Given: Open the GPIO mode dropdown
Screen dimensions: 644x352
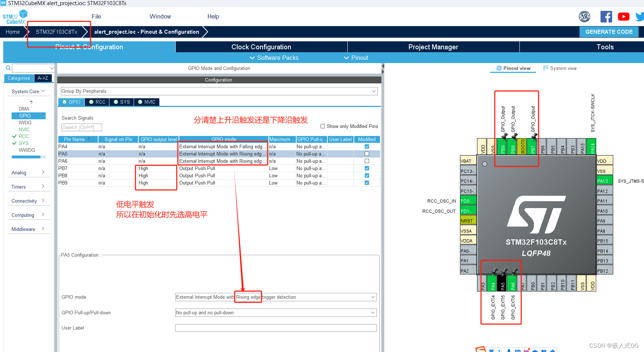Looking at the screenshot, I should (276, 297).
